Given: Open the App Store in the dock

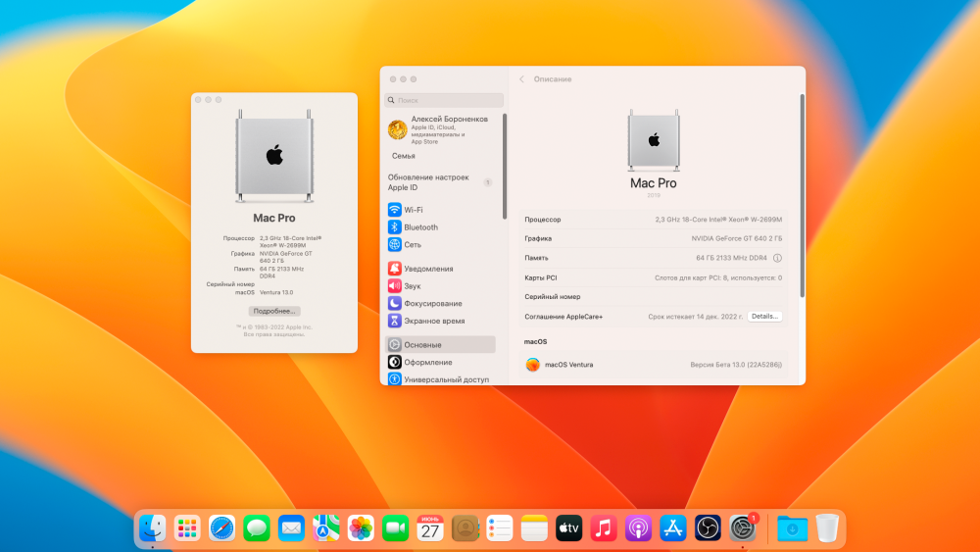Looking at the screenshot, I should pos(673,528).
